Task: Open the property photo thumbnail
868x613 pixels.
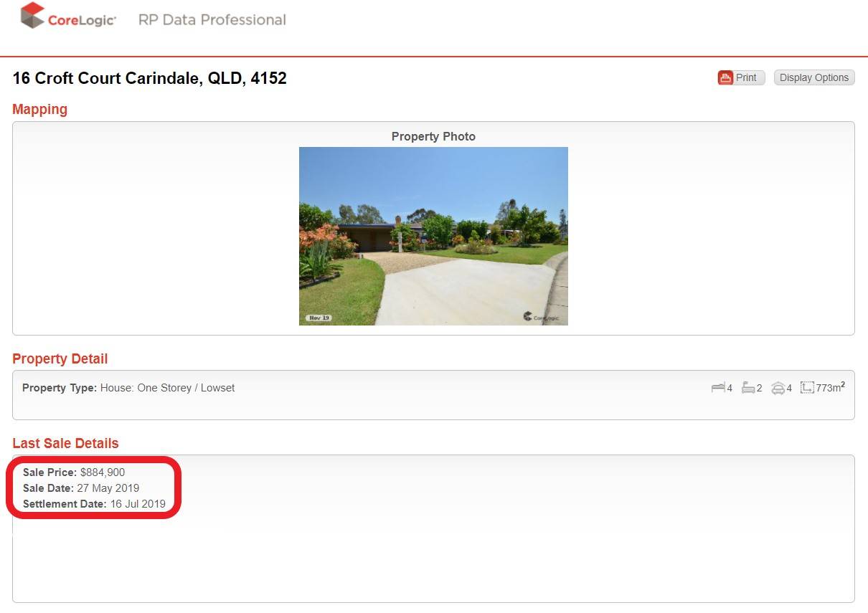Action: tap(433, 236)
